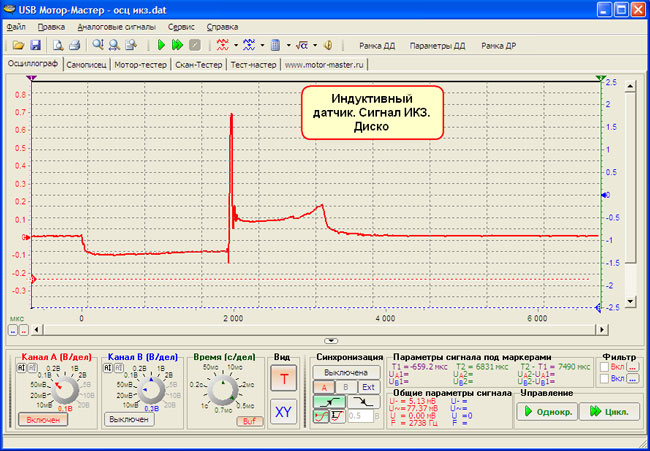Toggle Channel B 'Выключен' button
This screenshot has height=451, width=650.
tap(129, 421)
